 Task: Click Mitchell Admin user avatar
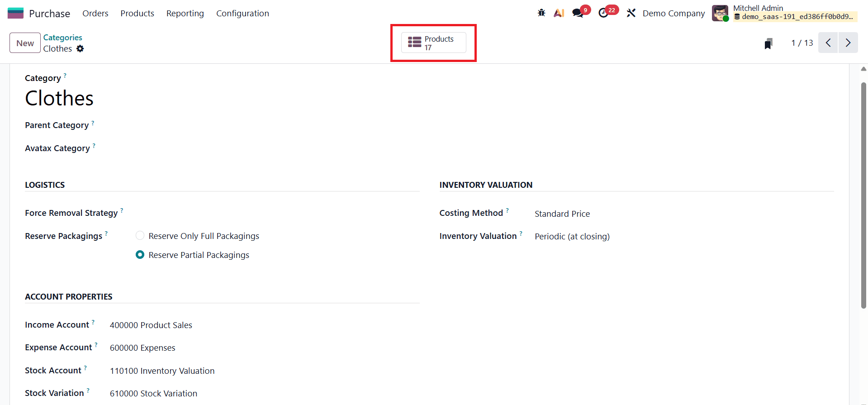click(x=720, y=13)
